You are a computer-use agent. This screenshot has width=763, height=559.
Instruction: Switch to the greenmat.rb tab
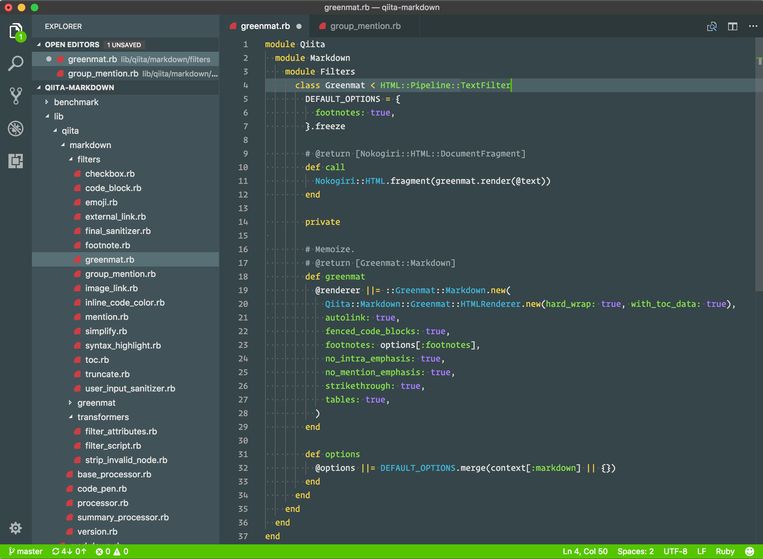(x=265, y=26)
